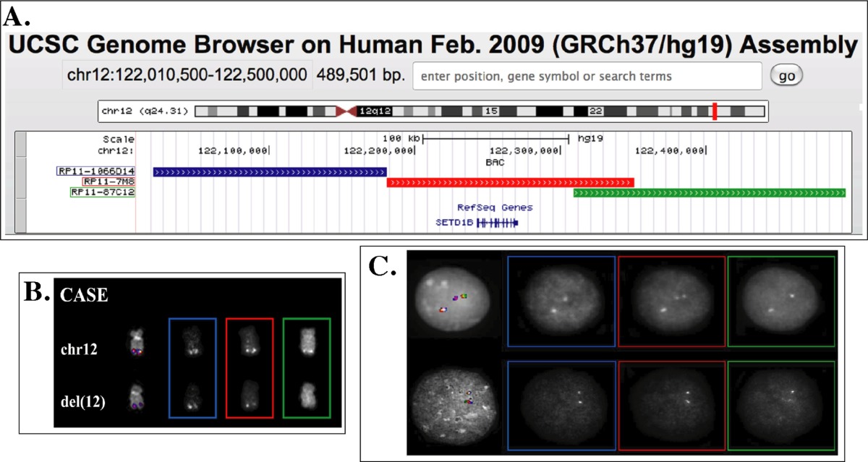Open the RP11-7M8 track label
This screenshot has height=462, width=868.
click(109, 181)
